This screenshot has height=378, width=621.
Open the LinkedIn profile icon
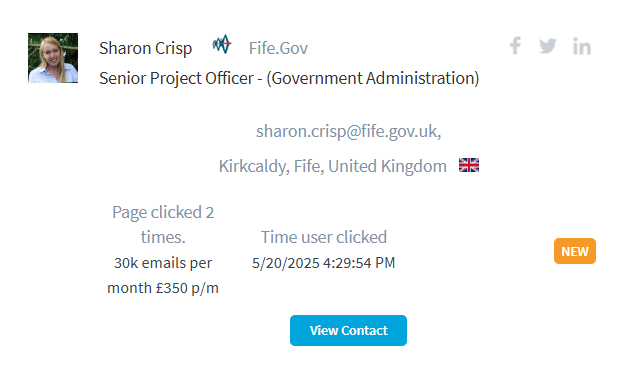point(582,46)
